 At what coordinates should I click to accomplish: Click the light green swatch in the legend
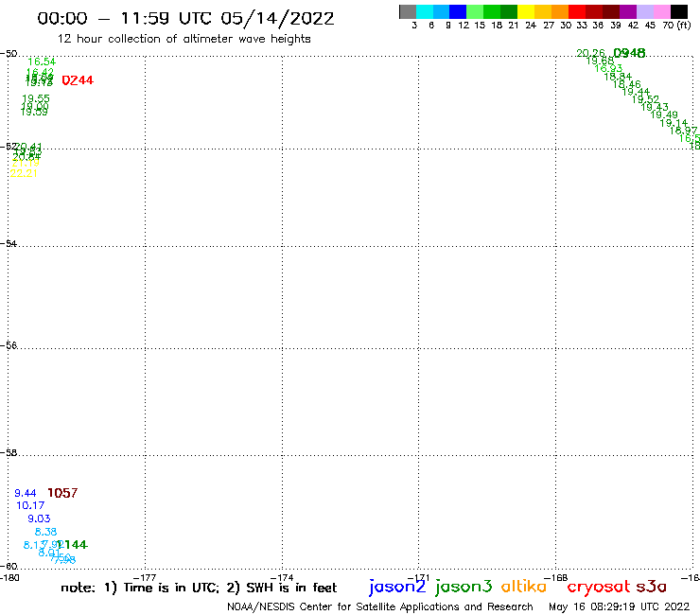pos(475,11)
